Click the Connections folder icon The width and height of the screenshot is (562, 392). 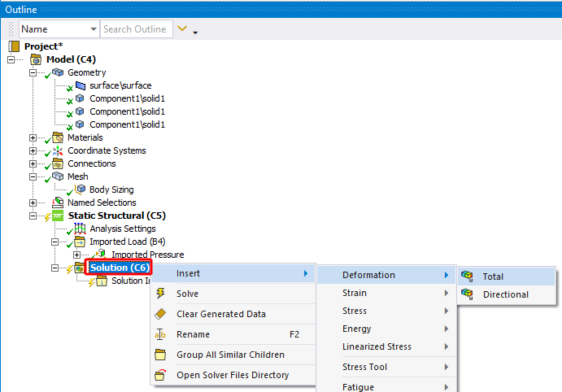click(x=58, y=163)
